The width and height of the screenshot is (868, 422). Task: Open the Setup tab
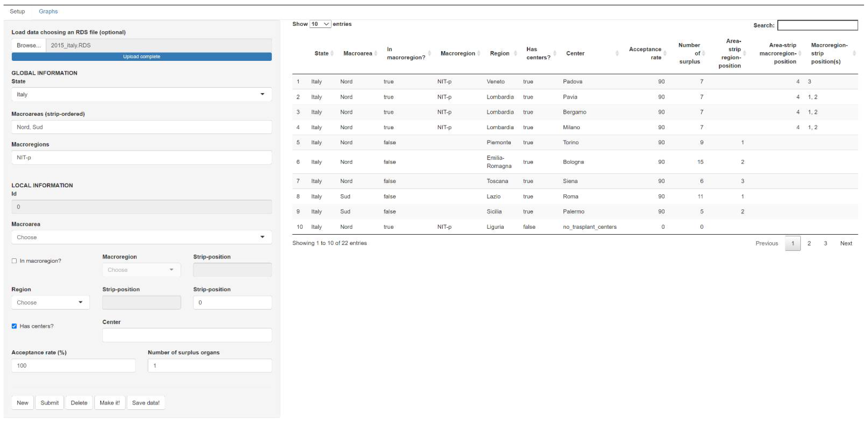[17, 11]
